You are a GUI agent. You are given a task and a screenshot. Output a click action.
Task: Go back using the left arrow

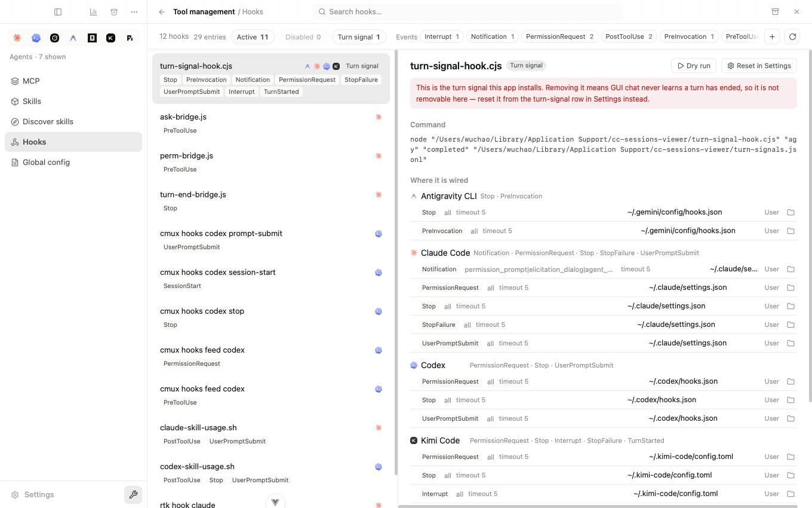point(162,12)
